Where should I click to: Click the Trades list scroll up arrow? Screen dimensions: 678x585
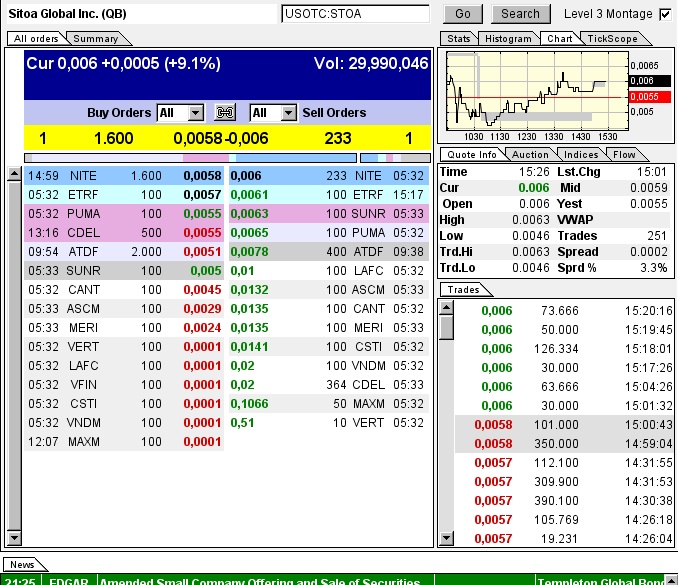click(446, 307)
